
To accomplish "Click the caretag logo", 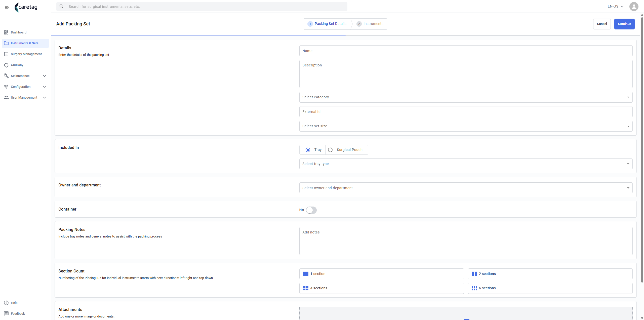I will [26, 7].
